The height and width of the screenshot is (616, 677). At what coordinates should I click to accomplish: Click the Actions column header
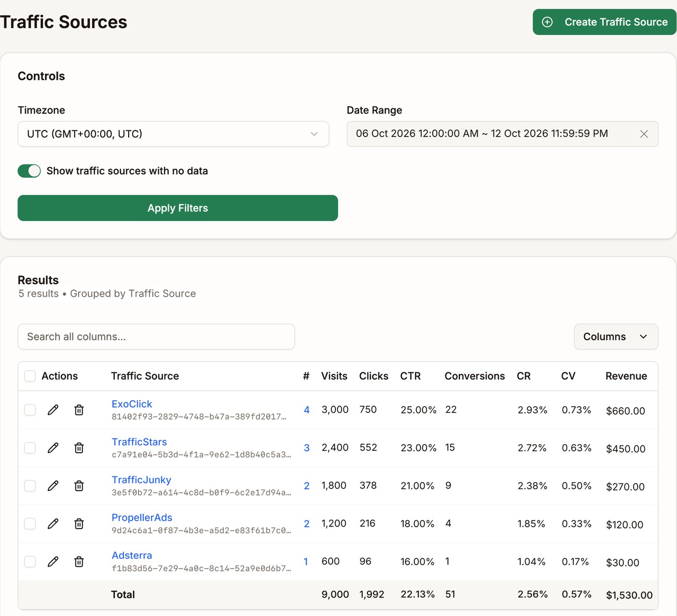click(x=59, y=376)
